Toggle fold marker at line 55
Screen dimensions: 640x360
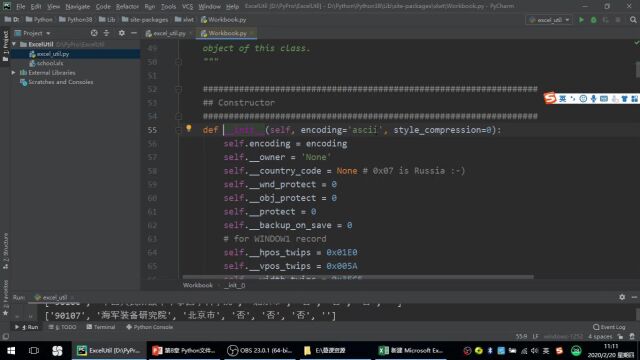(x=178, y=130)
